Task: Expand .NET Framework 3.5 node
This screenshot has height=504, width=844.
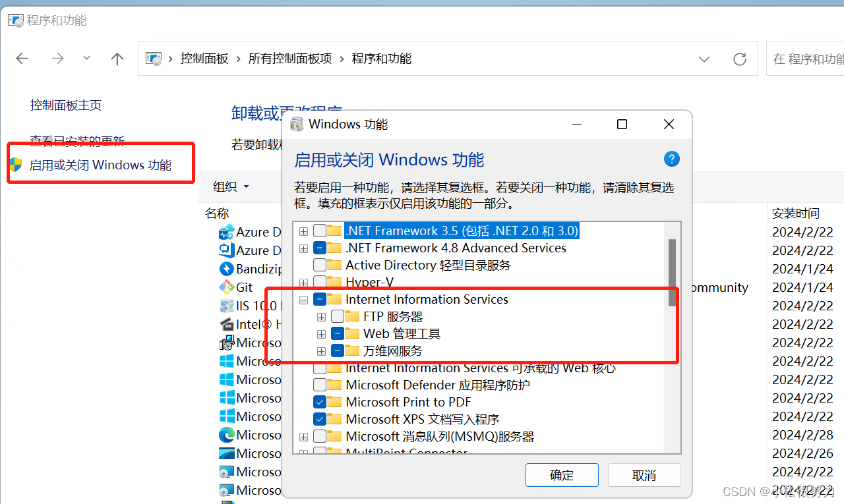Action: [303, 231]
